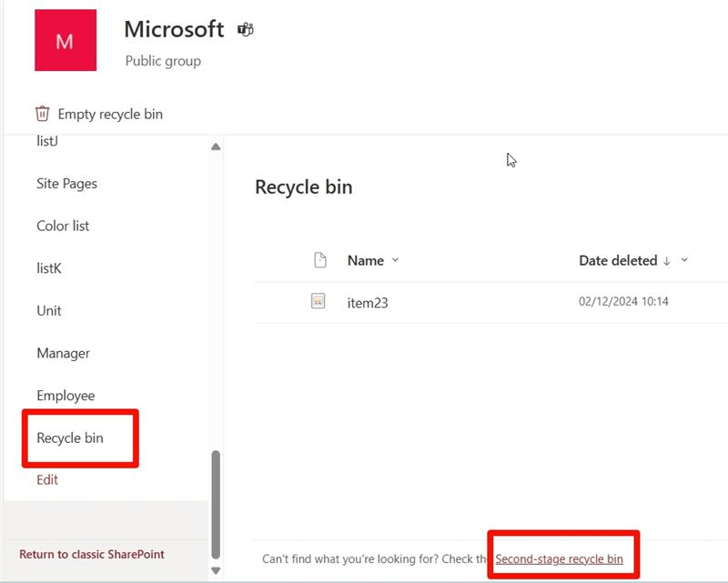Image resolution: width=728 pixels, height=583 pixels.
Task: Open Unit in the navigation
Action: pos(49,310)
